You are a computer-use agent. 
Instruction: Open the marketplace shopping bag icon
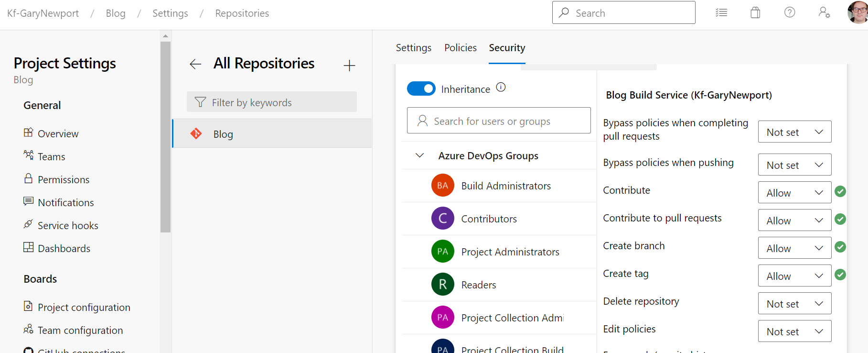click(x=755, y=13)
